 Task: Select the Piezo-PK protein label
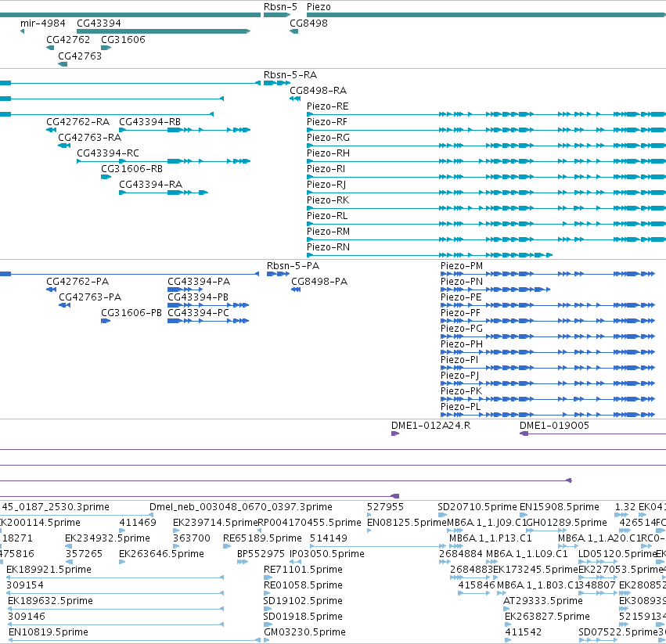point(461,390)
